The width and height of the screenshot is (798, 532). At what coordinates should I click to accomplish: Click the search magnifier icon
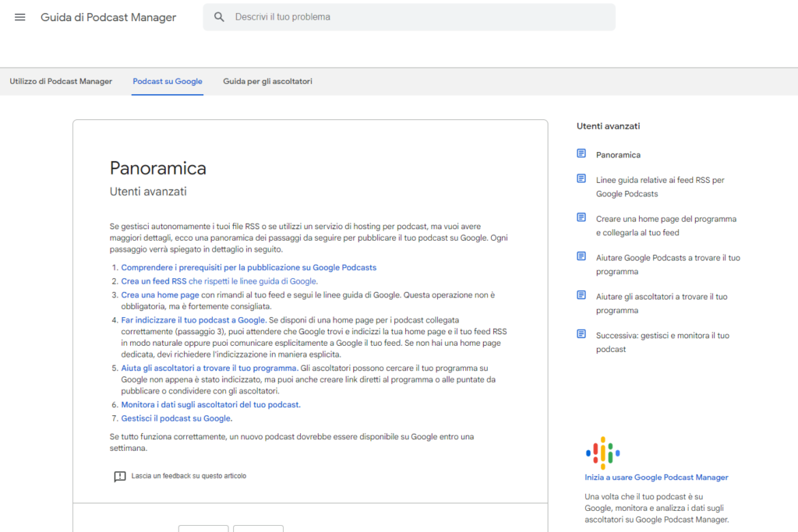[219, 17]
